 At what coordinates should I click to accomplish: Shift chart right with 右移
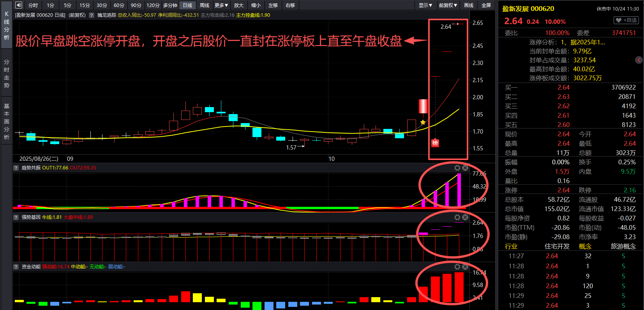click(290, 5)
